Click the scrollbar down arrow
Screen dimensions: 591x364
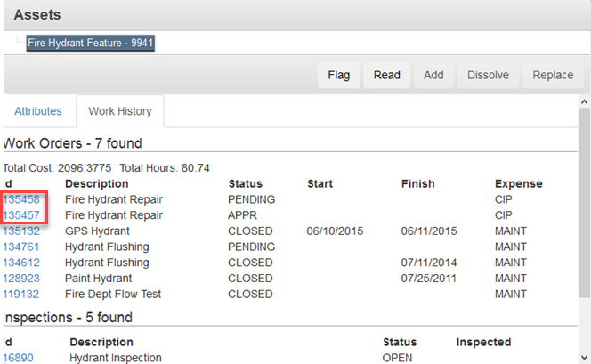584,357
